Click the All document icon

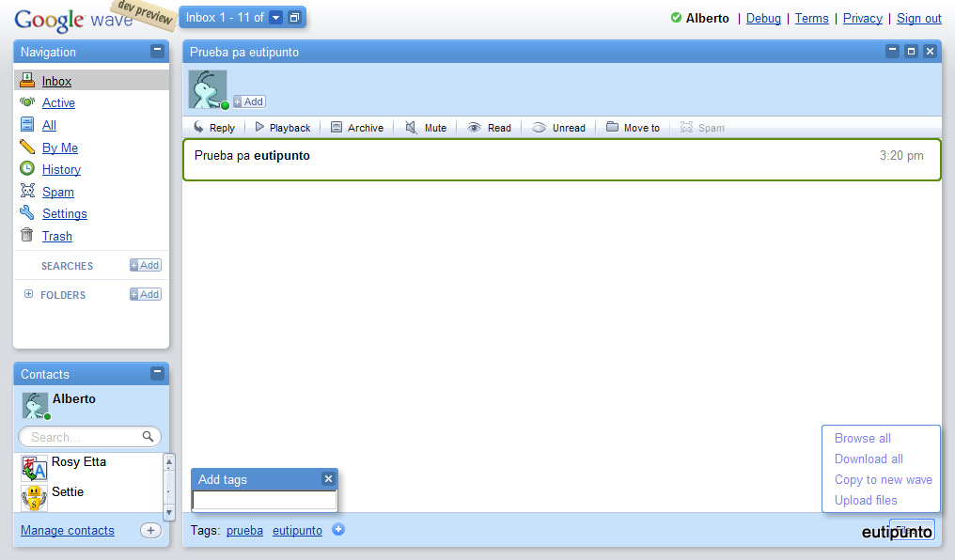[27, 124]
